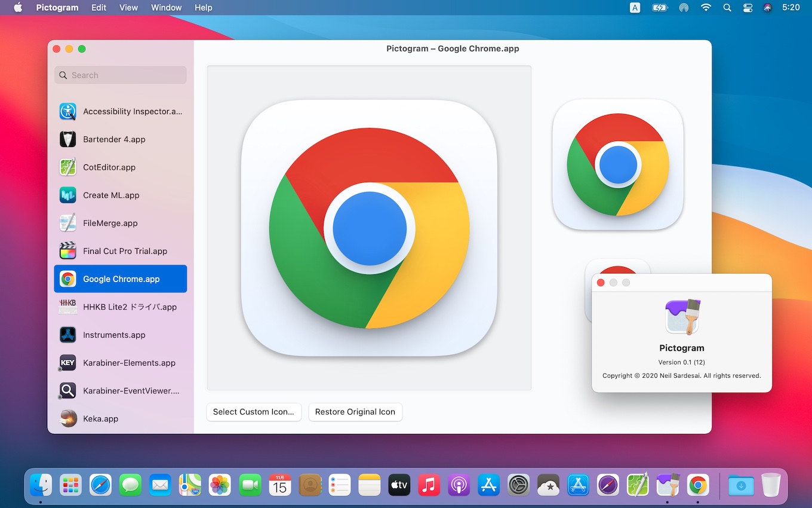Close the Pictogram About window
Image resolution: width=812 pixels, height=508 pixels.
(601, 283)
